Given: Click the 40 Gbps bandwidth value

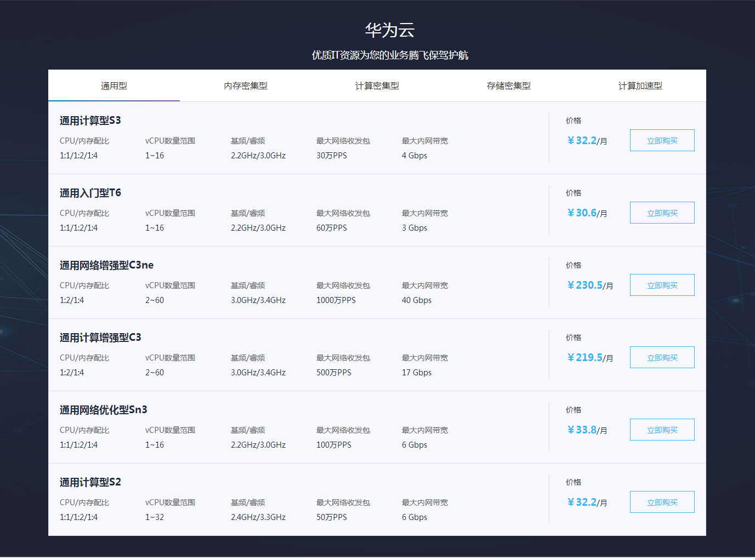Looking at the screenshot, I should coord(417,300).
